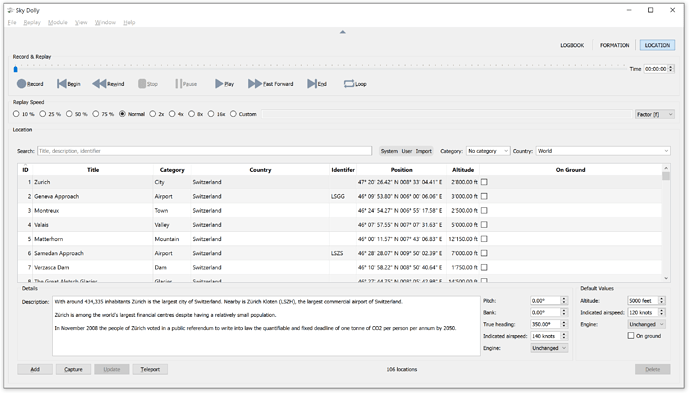Switch to the LOCATION module
The width and height of the screenshot is (690, 394).
[657, 45]
